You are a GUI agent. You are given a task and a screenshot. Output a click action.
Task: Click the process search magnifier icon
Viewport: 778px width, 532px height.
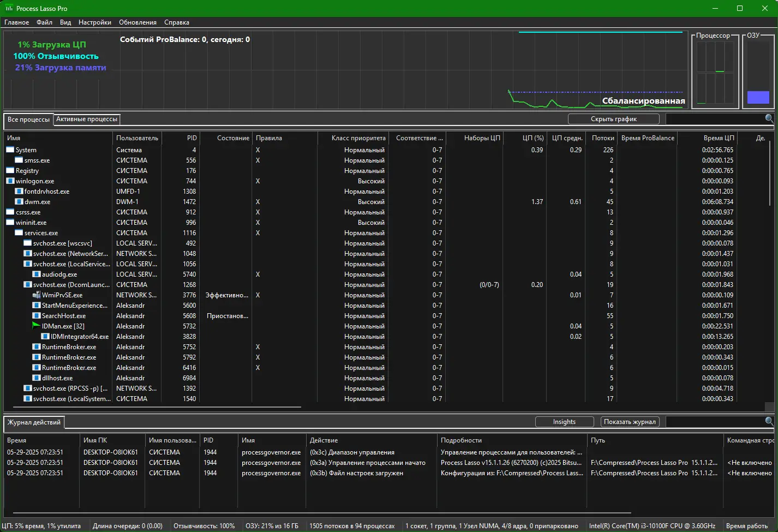769,118
